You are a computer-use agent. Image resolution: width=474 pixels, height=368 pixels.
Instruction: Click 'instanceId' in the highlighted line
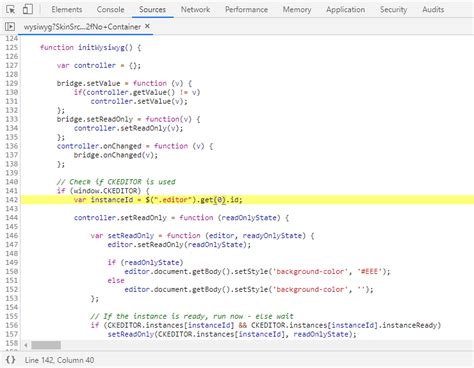[112, 200]
